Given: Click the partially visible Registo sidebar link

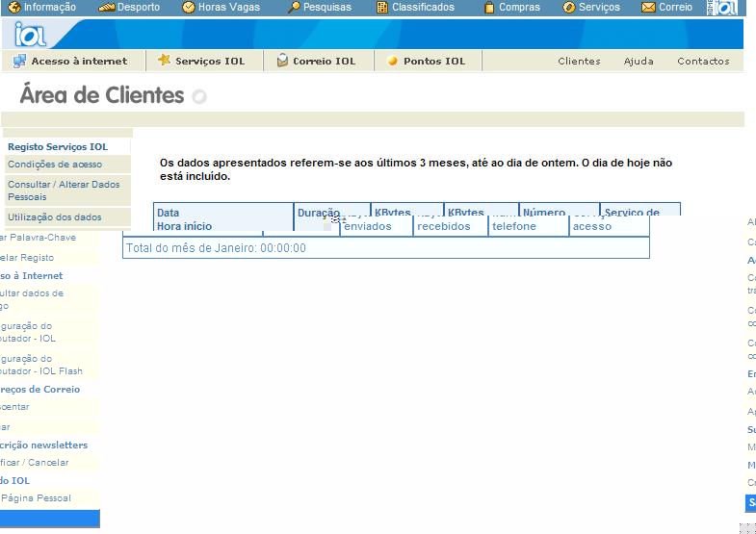Looking at the screenshot, I should [27, 258].
